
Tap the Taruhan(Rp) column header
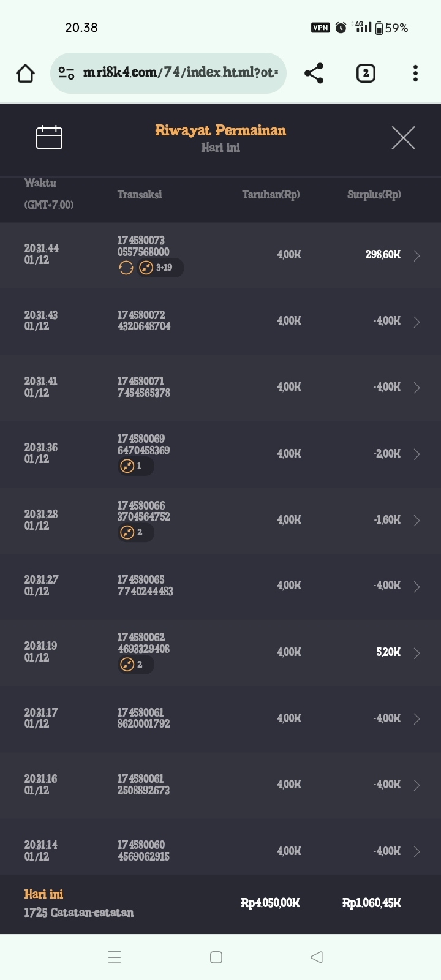click(x=271, y=195)
